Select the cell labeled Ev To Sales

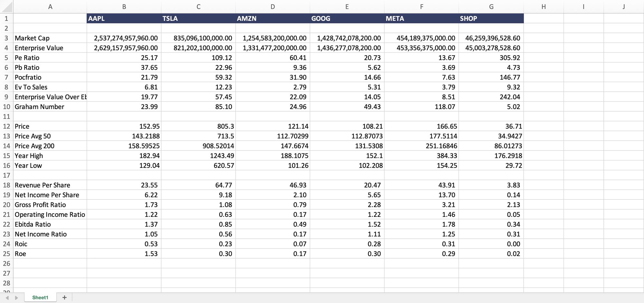coord(50,87)
